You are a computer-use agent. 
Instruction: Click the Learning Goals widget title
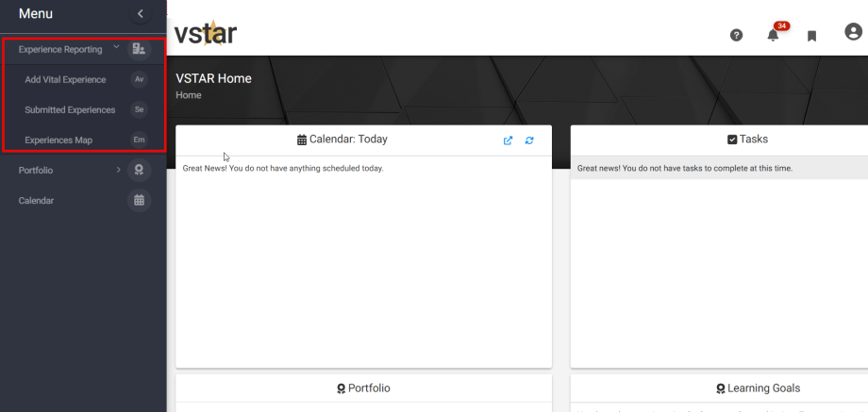(758, 388)
